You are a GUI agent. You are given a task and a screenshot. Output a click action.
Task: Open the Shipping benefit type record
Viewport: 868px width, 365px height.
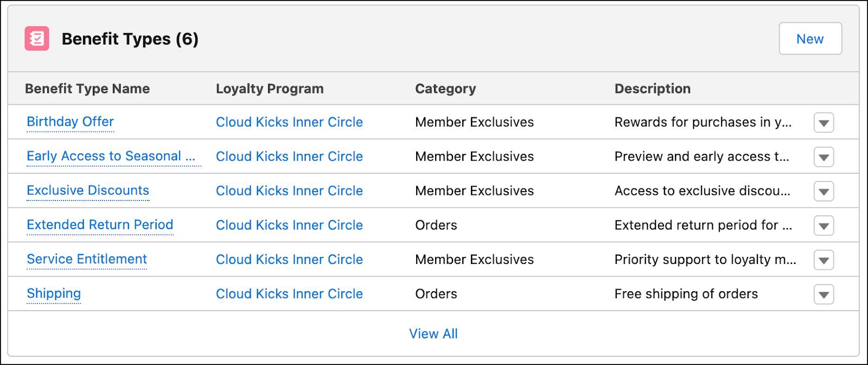pyautogui.click(x=54, y=293)
